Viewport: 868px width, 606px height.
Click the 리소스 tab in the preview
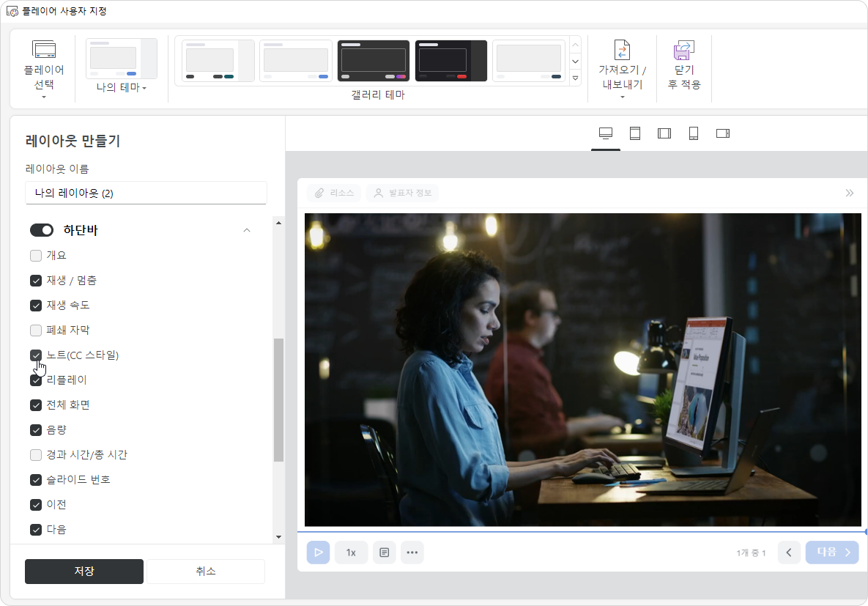coord(335,193)
